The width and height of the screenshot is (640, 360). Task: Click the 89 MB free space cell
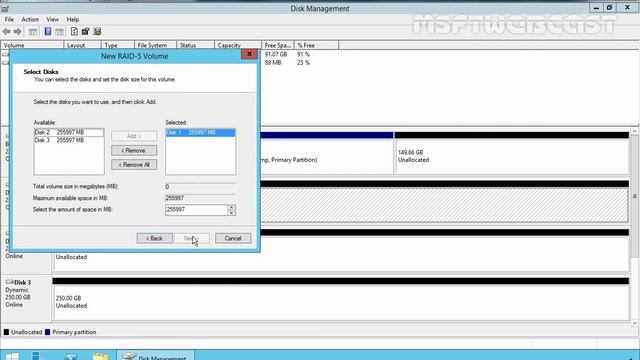click(273, 62)
